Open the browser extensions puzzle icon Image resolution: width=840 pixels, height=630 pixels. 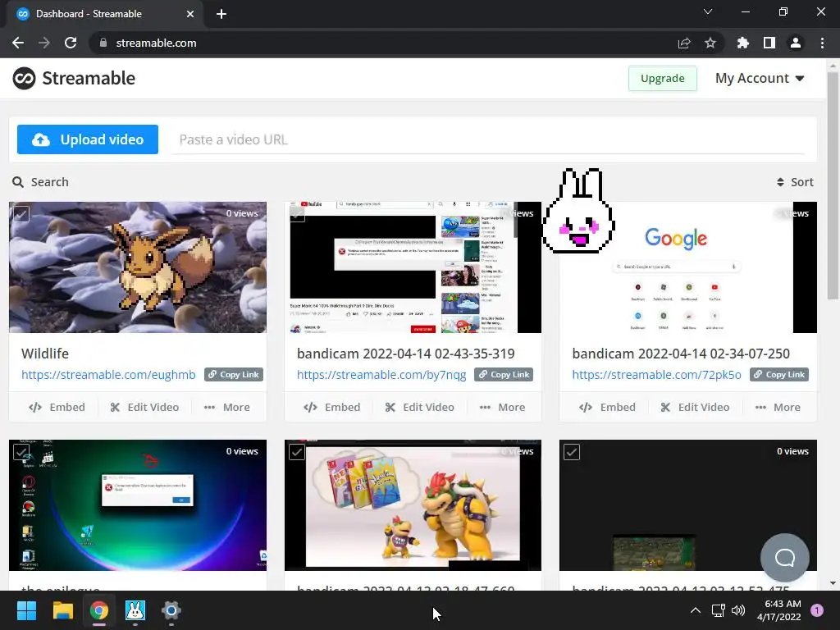click(x=743, y=43)
